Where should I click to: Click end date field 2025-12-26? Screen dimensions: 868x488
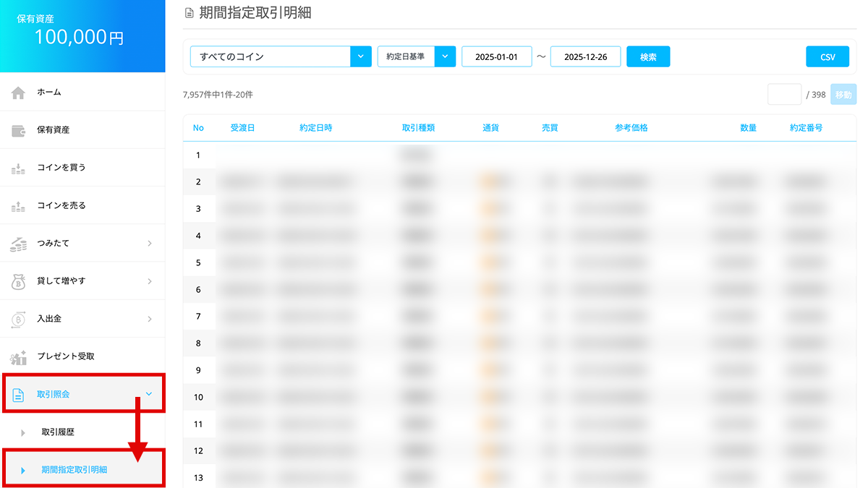point(585,56)
